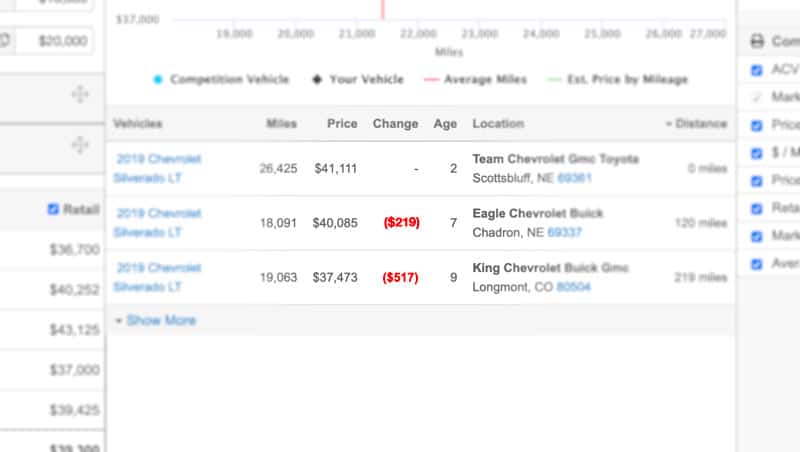800x452 pixels.
Task: Click the printer icon in right panel
Action: click(x=758, y=41)
